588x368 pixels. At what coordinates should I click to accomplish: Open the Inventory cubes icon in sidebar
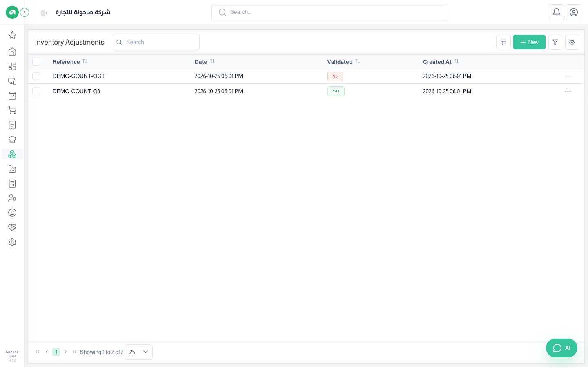[x=12, y=154]
